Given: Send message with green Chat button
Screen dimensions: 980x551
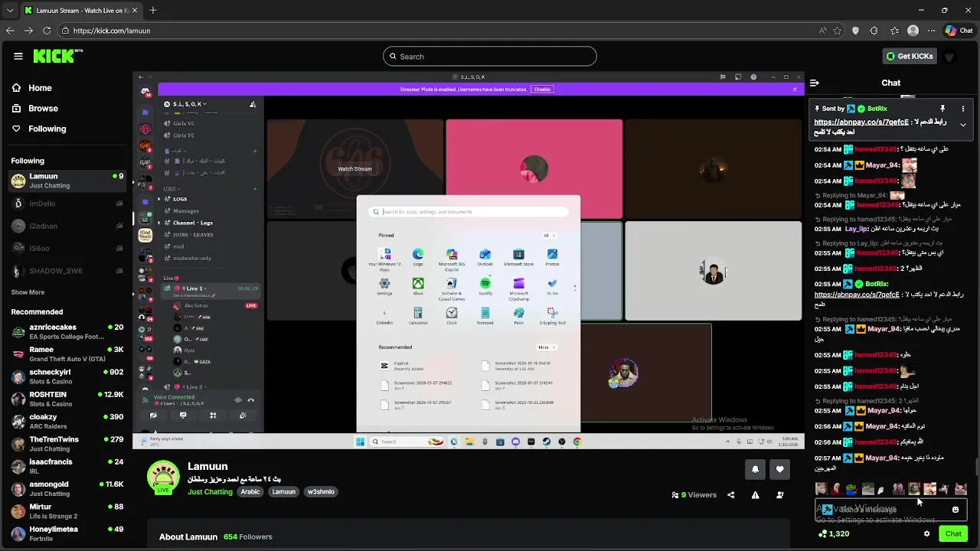Looking at the screenshot, I should (953, 534).
